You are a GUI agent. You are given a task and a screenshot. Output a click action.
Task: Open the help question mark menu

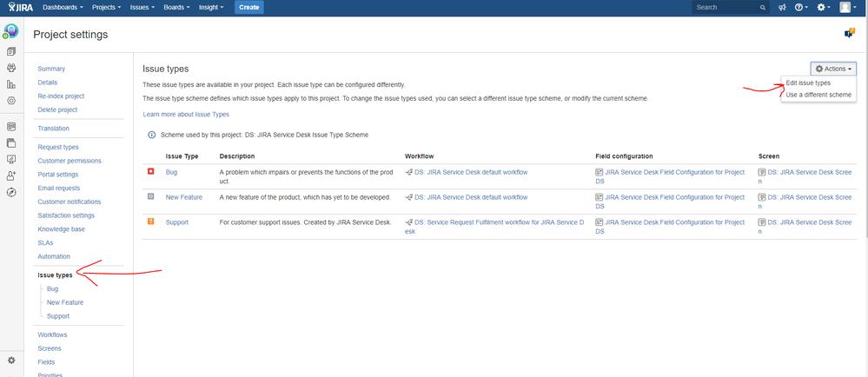802,8
